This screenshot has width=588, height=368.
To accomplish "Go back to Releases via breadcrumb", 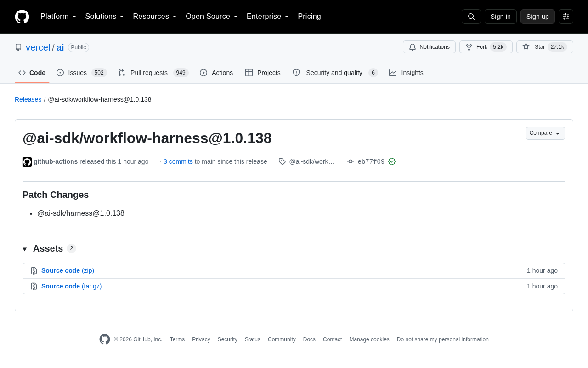I will 28,99.
